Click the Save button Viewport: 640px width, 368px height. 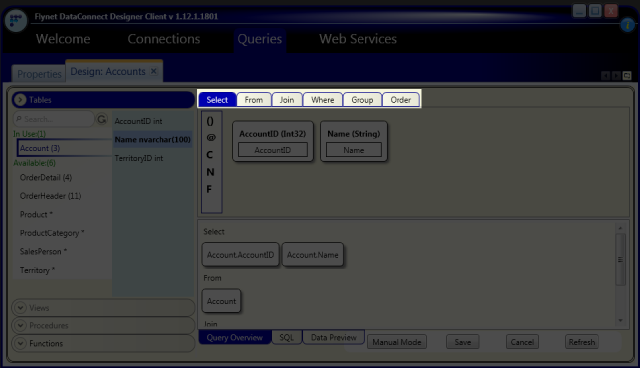462,342
